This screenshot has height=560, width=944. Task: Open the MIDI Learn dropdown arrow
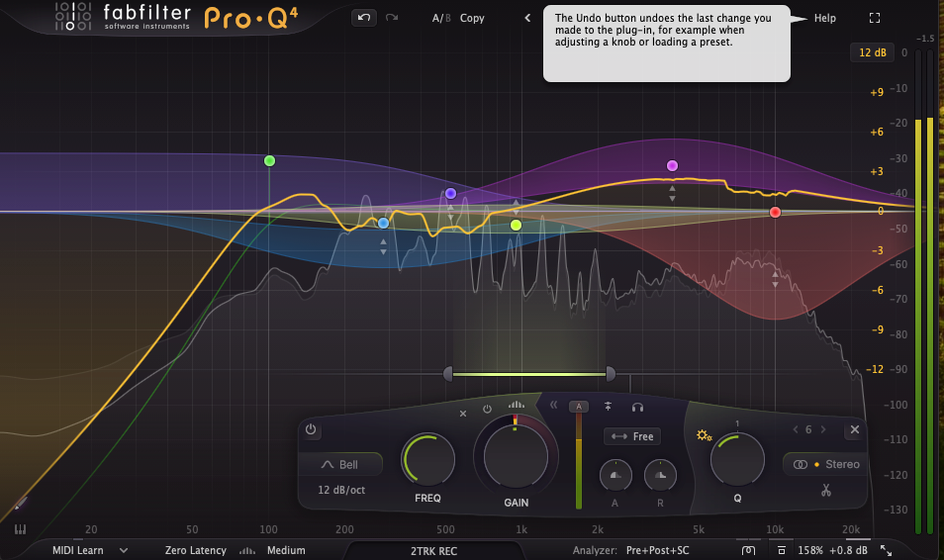(x=124, y=550)
